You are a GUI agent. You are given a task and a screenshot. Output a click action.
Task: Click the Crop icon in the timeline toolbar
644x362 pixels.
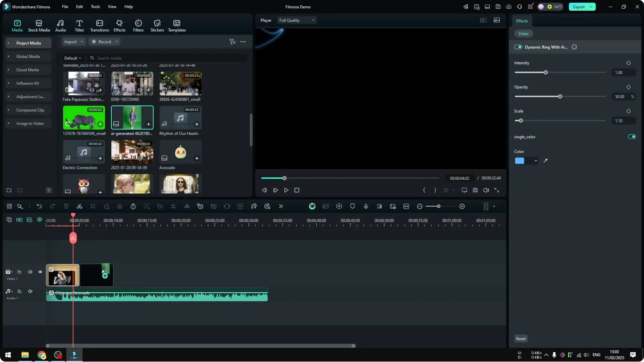[x=93, y=206]
